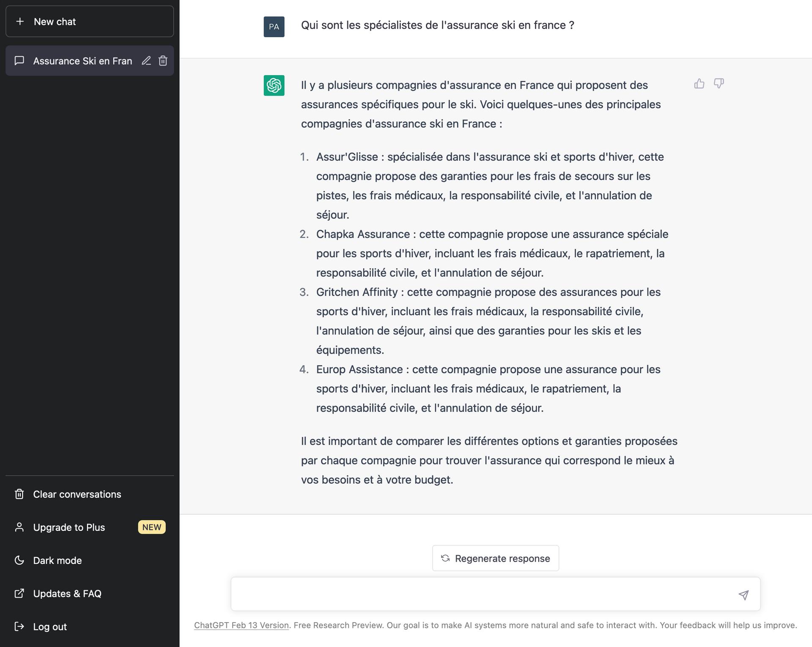Click the plus icon in New chat

(20, 22)
